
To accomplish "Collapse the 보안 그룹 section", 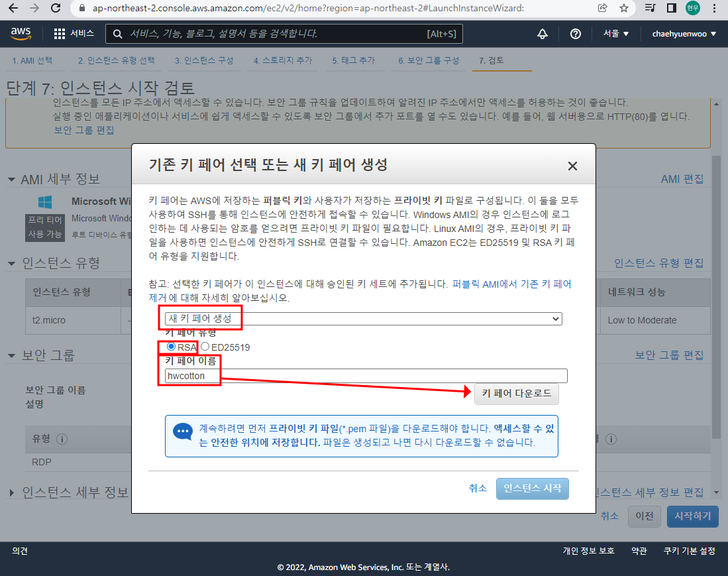I will tap(11, 356).
